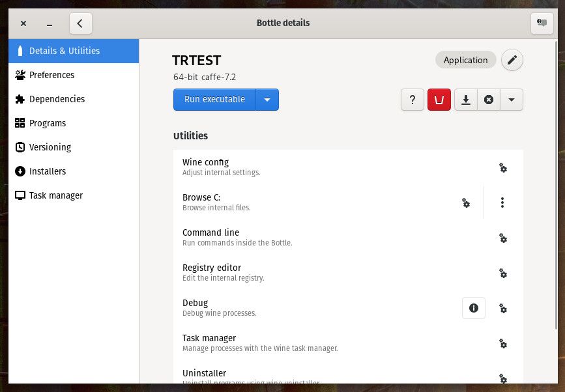Click the circled X kill processes icon
This screenshot has width=565, height=392.
click(489, 100)
